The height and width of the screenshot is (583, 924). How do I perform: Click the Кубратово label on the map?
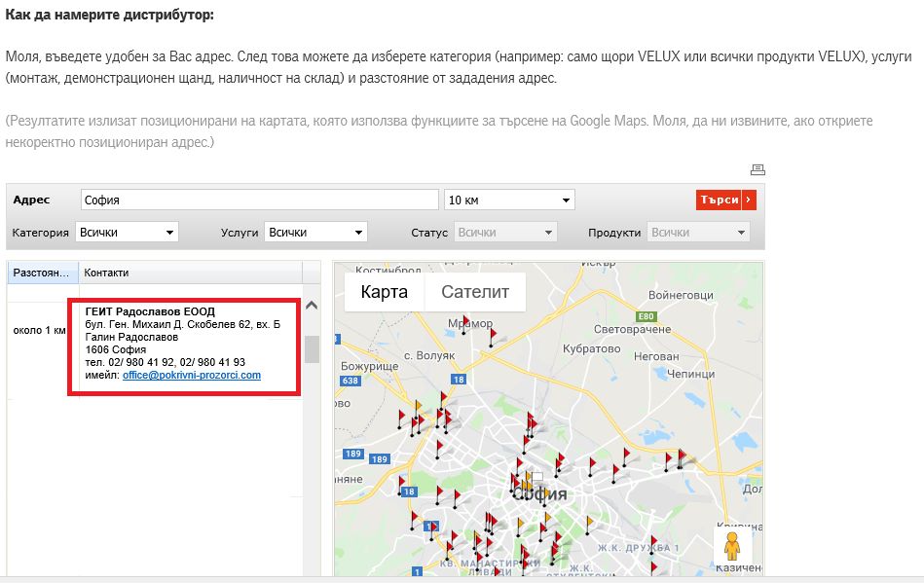(x=592, y=348)
